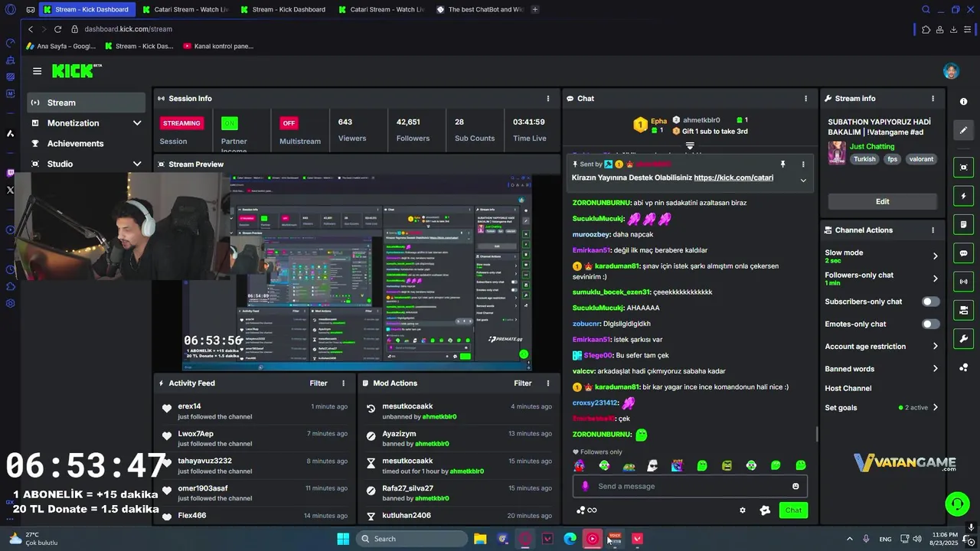Open Mod Actions three-dot menu
The image size is (980, 551).
click(548, 383)
